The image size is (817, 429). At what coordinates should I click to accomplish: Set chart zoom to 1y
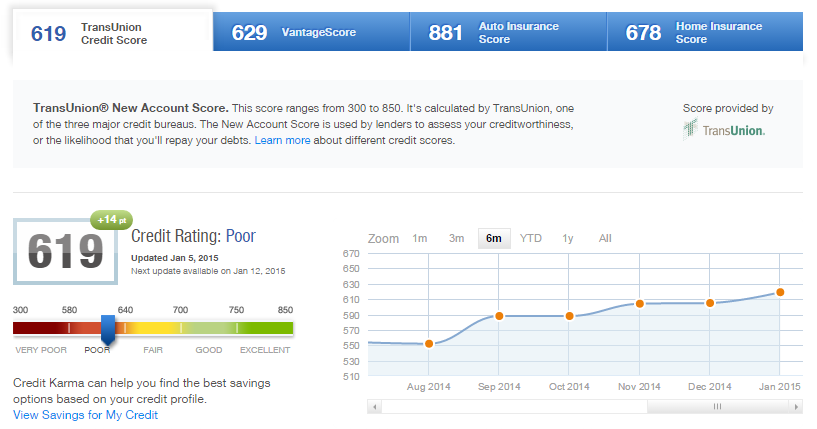[567, 238]
